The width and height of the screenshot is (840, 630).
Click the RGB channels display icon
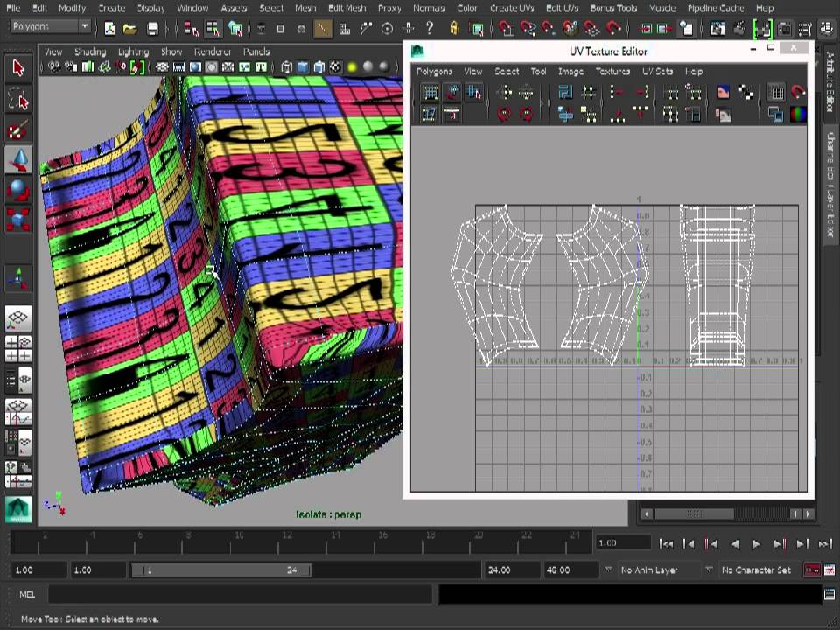tap(797, 114)
